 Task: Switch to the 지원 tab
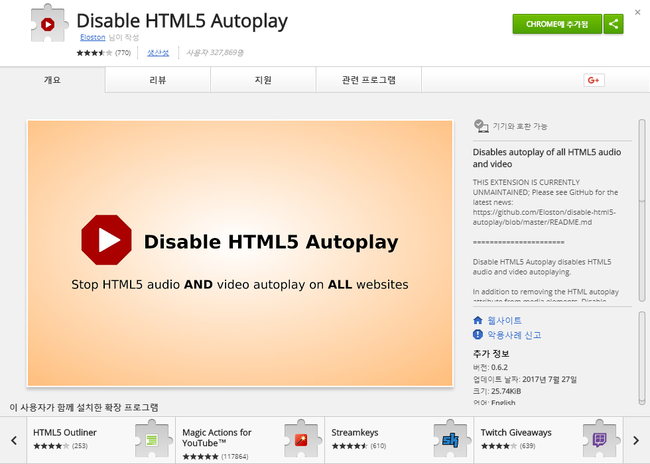click(x=263, y=80)
